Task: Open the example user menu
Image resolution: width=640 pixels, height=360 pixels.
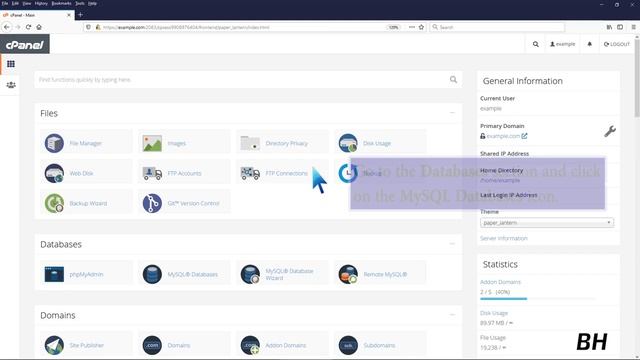Action: tap(562, 44)
